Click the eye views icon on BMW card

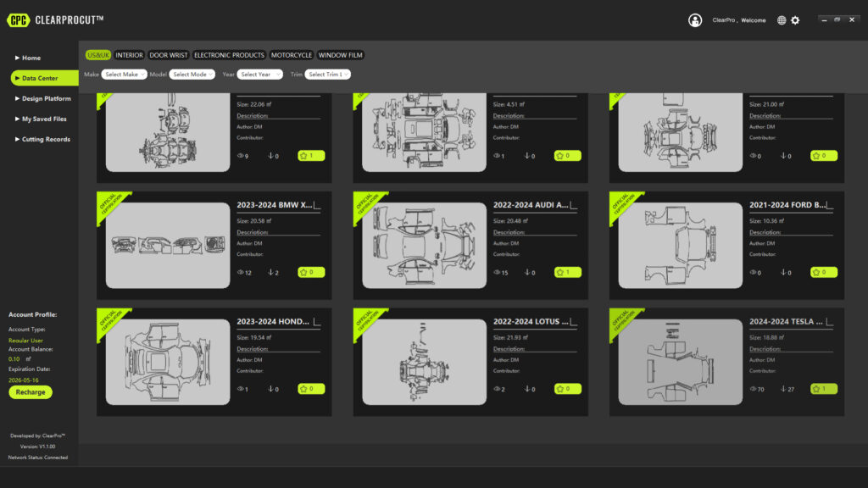tap(240, 272)
